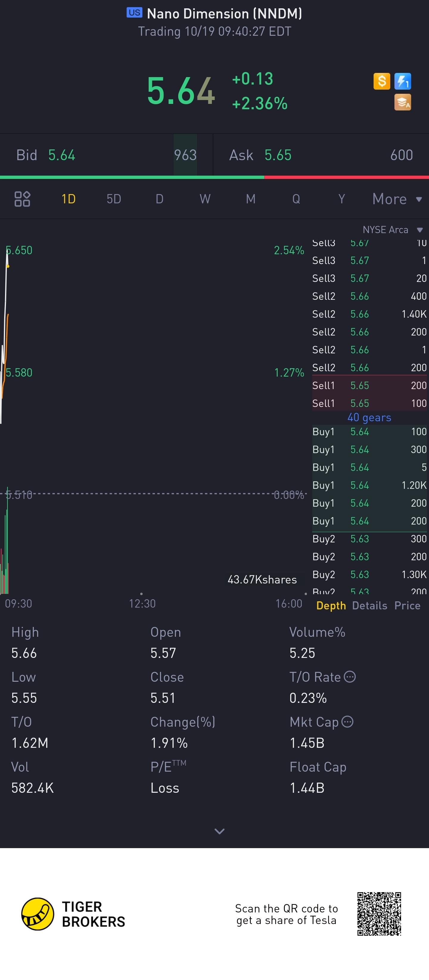Tap the orange stacked layers icon
The image size is (429, 980).
[402, 102]
